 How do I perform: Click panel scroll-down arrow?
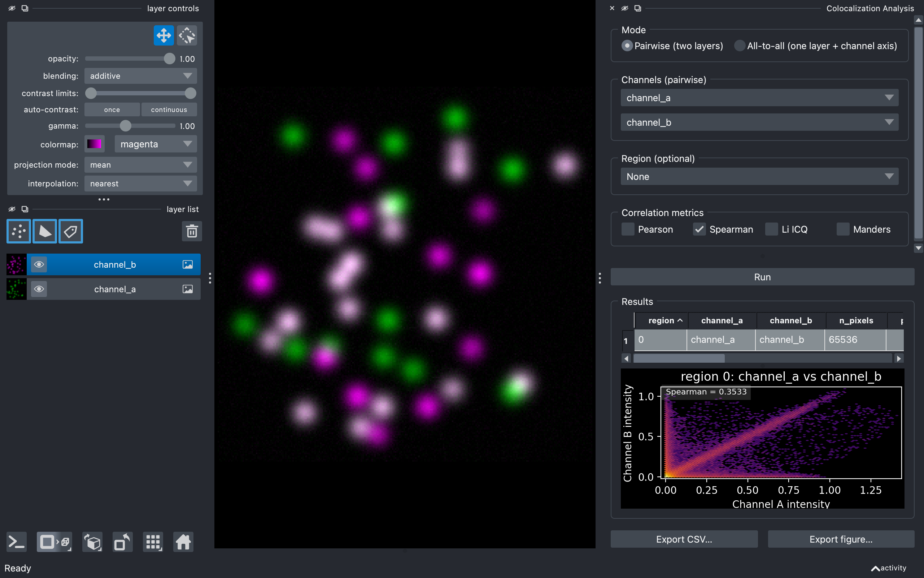coord(919,248)
